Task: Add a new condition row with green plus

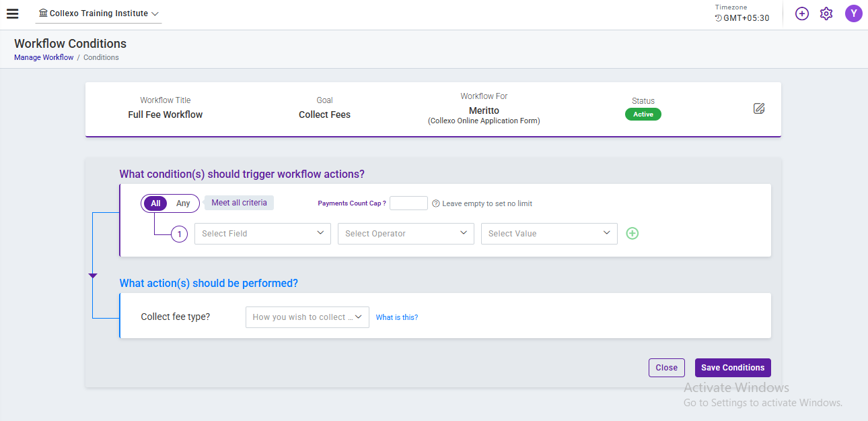Action: click(x=632, y=234)
